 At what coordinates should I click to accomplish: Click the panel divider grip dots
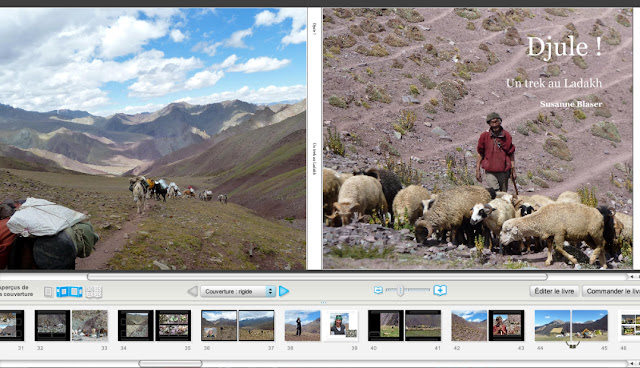[x=323, y=303]
